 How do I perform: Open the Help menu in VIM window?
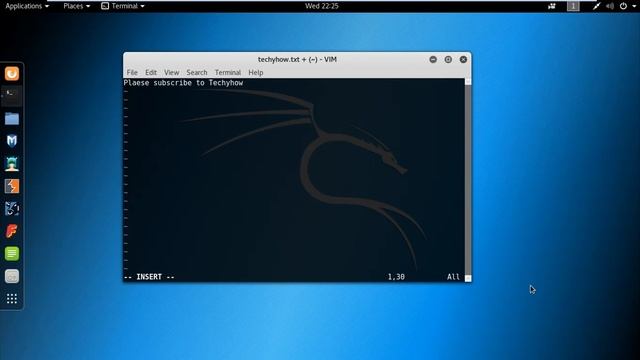pyautogui.click(x=256, y=73)
